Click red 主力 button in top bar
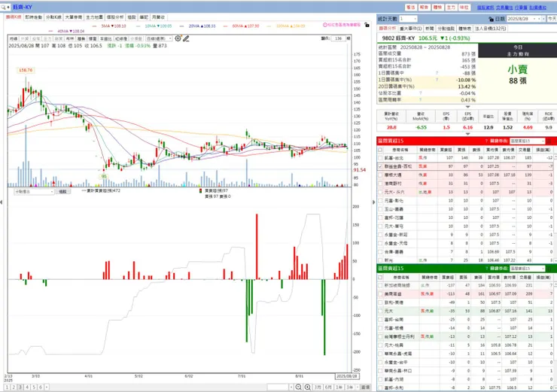The height and width of the screenshot is (392, 557). point(451,7)
